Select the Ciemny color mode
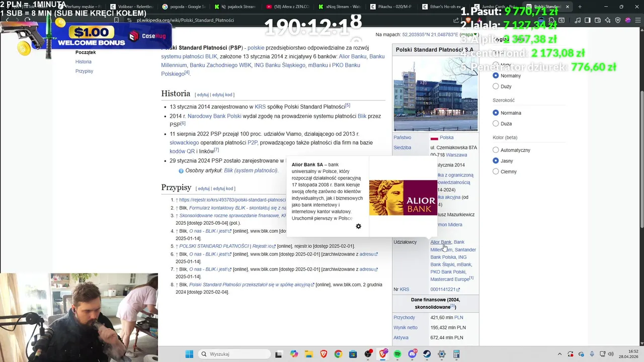This screenshot has width=644, height=362. tap(496, 171)
